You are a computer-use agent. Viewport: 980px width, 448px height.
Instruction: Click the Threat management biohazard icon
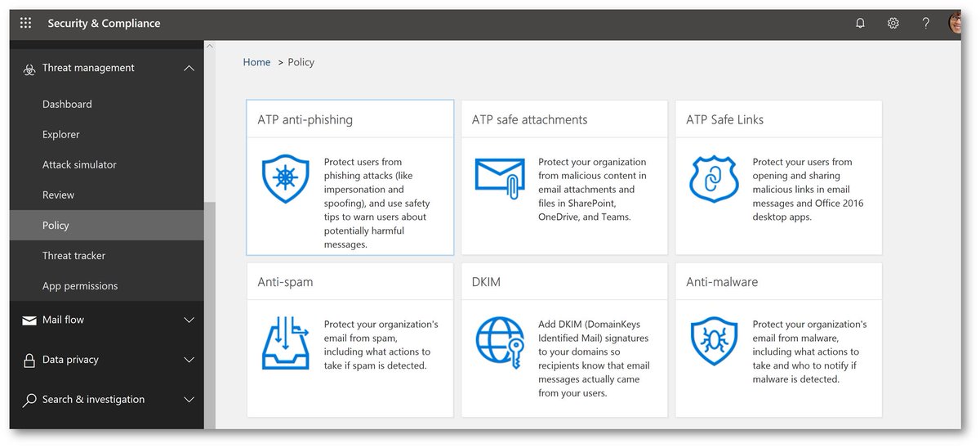click(x=29, y=69)
